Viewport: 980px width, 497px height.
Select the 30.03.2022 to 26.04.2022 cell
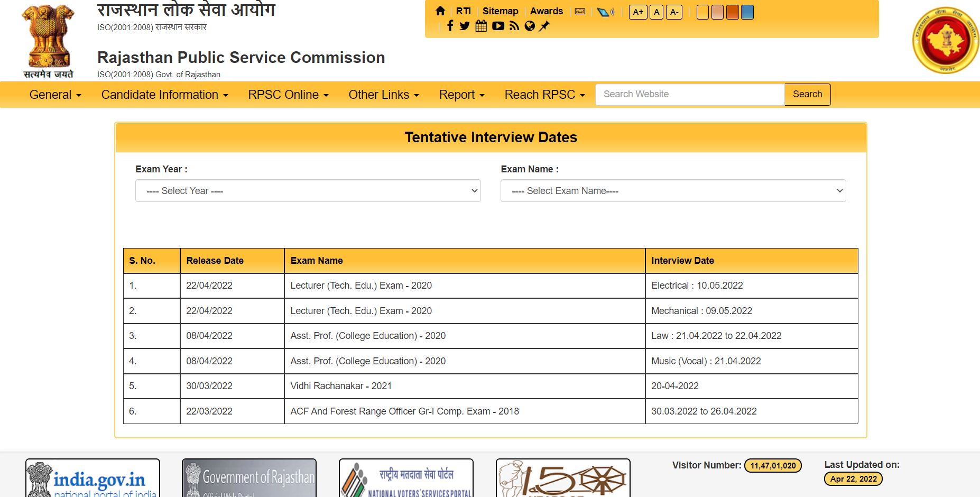[752, 411]
